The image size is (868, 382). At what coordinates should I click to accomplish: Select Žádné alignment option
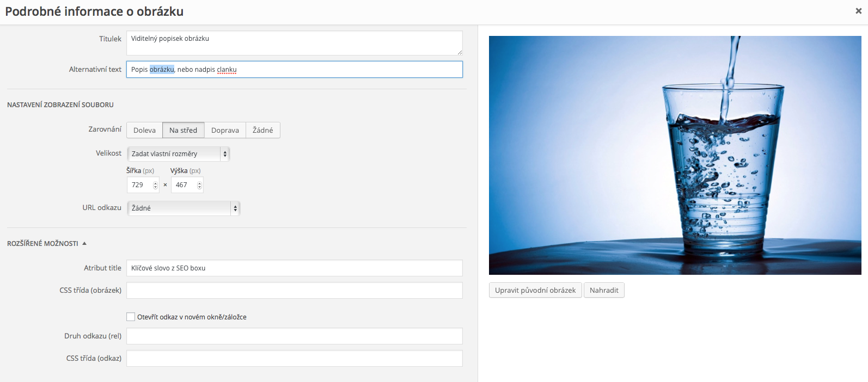[x=262, y=131]
